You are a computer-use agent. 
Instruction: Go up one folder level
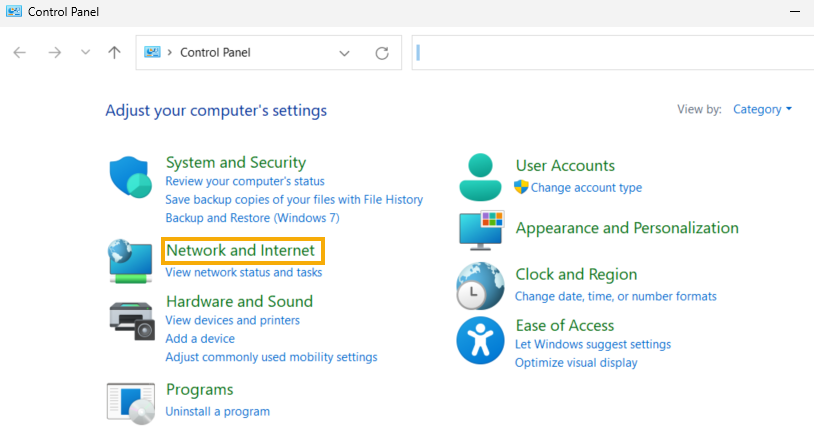point(114,52)
